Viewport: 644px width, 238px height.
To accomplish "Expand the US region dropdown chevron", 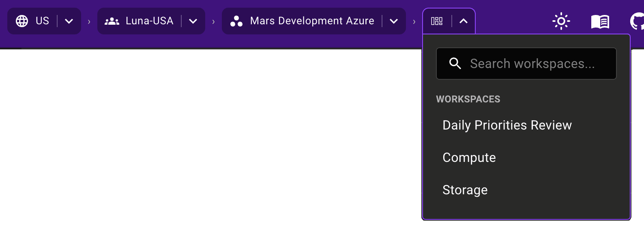I will click(x=69, y=21).
